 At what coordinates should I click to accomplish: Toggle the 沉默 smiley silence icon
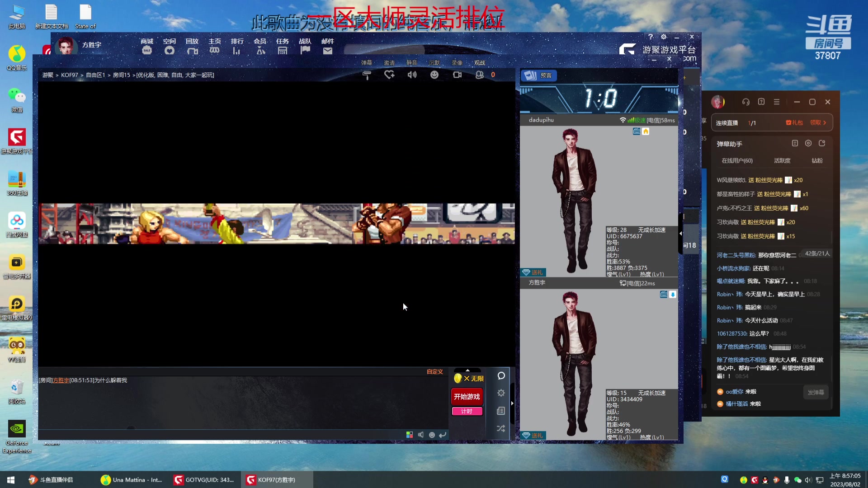434,75
